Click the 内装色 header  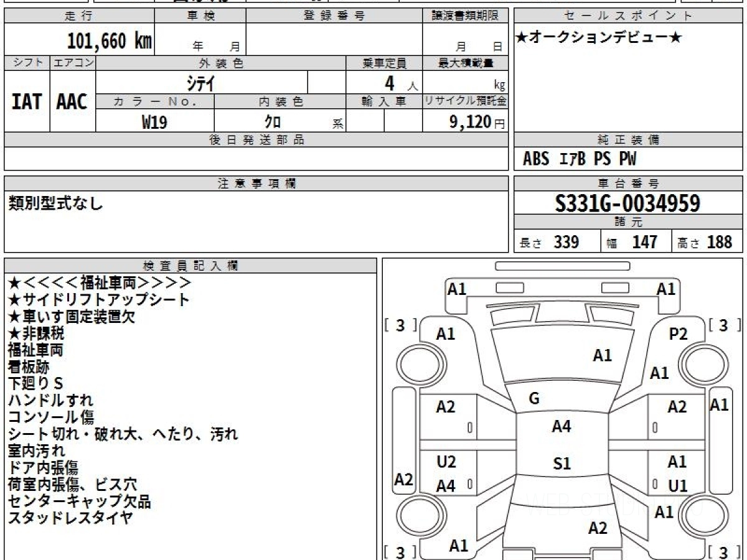pos(280,101)
